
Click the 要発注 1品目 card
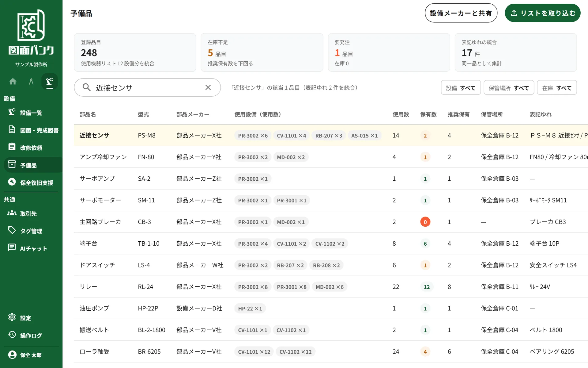coord(389,52)
